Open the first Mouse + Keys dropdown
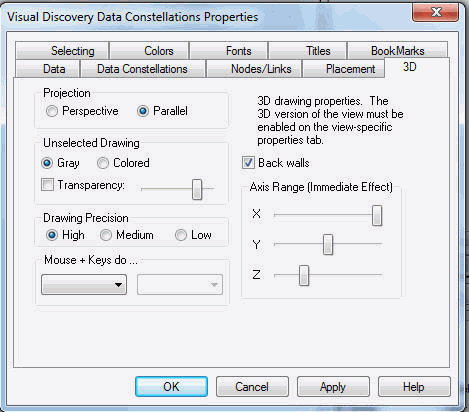 pos(84,285)
